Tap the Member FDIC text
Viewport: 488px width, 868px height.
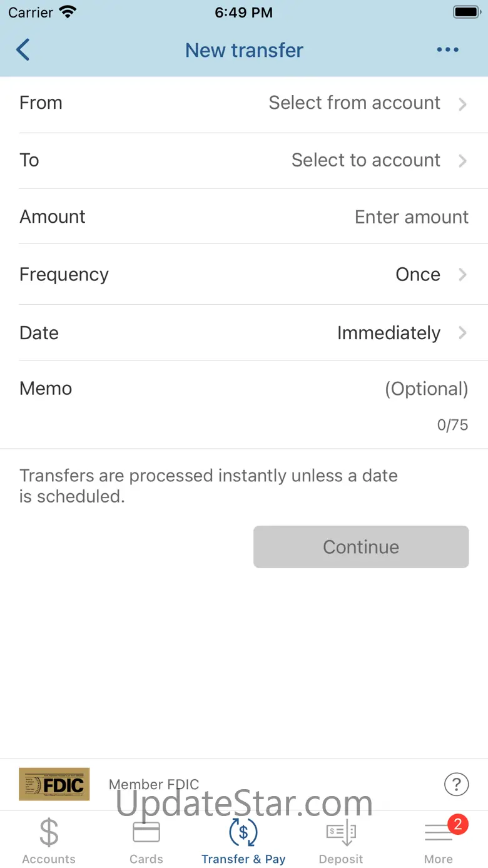coord(154,784)
